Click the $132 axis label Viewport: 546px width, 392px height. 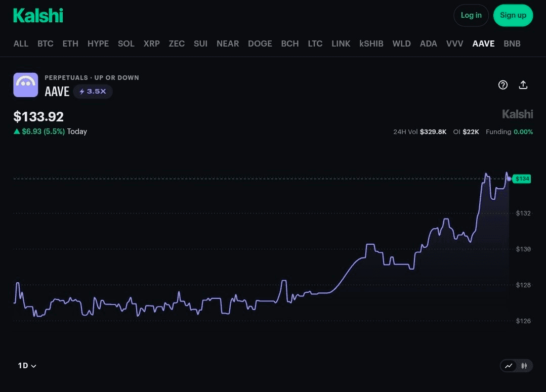click(523, 213)
